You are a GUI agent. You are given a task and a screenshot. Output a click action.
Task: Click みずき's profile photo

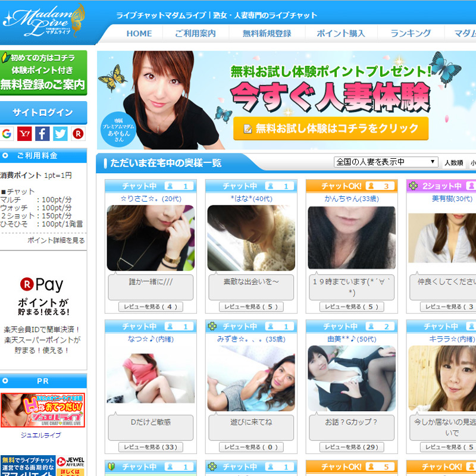point(251,378)
